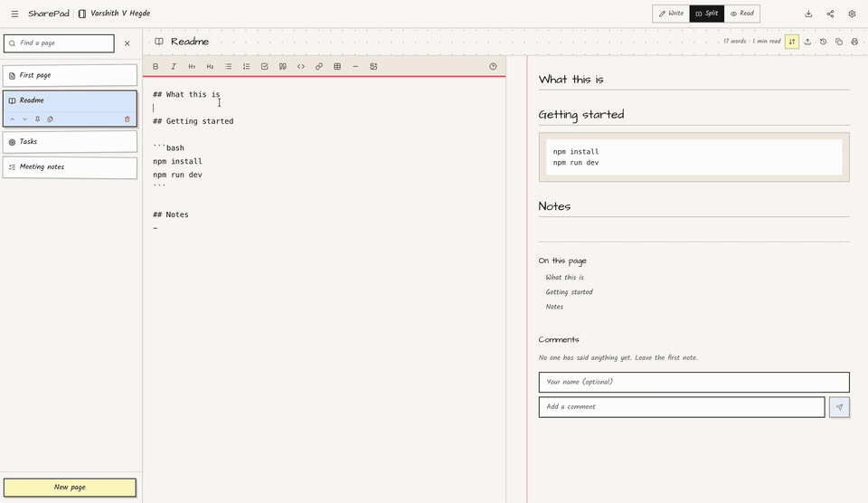Screen dimensions: 868x503
Task: Click the SharePad logo text
Action: pyautogui.click(x=49, y=14)
